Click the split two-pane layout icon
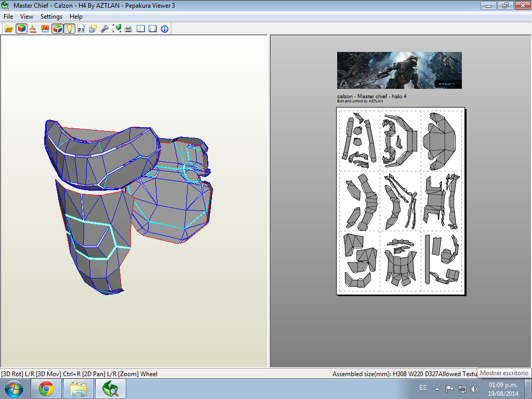This screenshot has width=532, height=399. pos(141,29)
